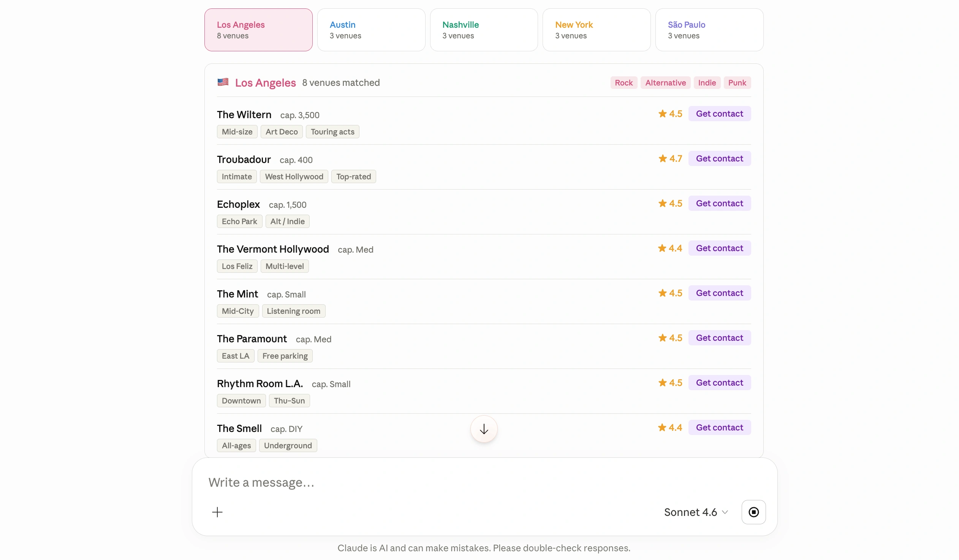Click the Write a message input field

point(484,482)
